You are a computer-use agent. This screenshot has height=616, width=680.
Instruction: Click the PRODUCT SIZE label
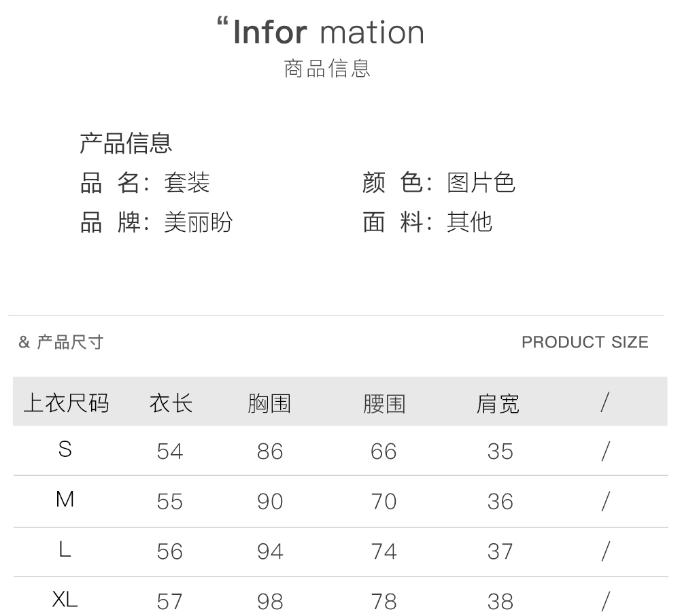click(x=585, y=342)
